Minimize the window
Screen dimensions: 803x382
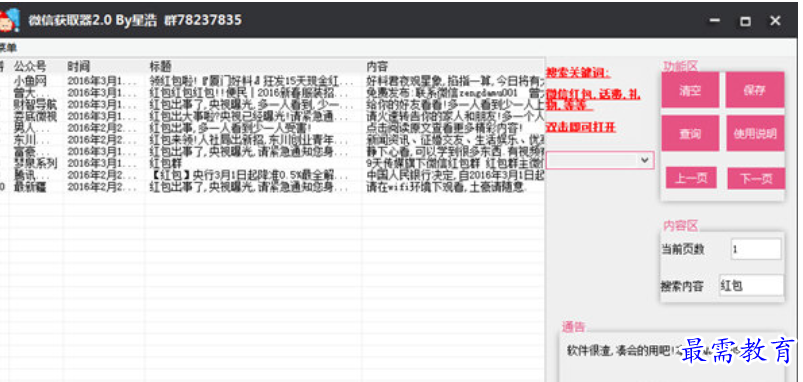715,21
